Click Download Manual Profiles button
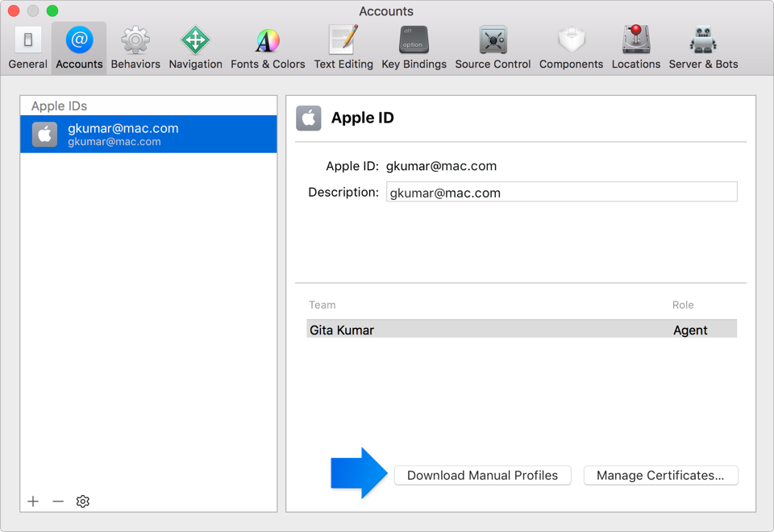 tap(482, 476)
